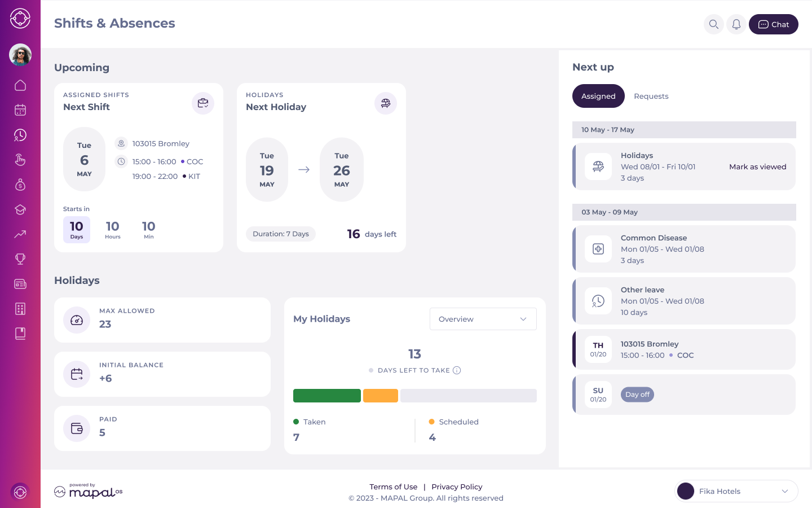Open the trophy icon in sidebar

point(20,259)
